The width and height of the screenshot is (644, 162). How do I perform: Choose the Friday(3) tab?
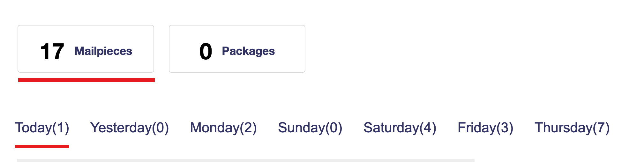pos(485,128)
